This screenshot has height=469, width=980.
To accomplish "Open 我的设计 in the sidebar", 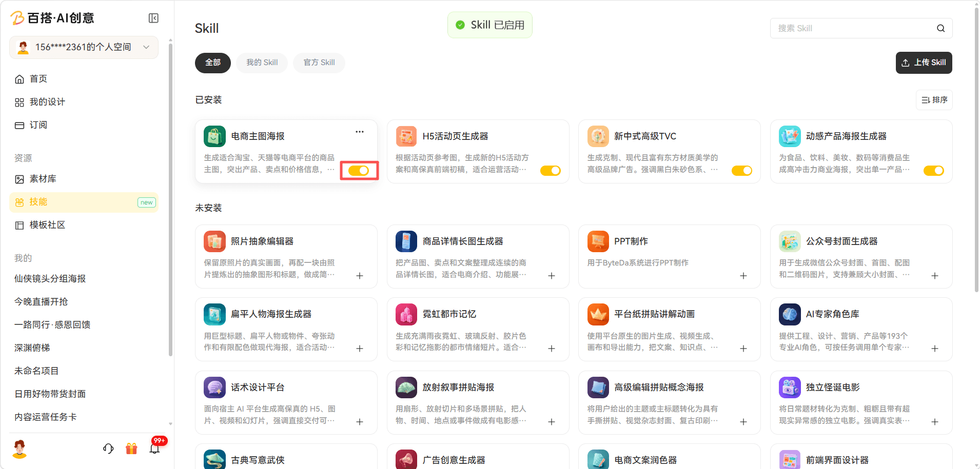I will pos(84,102).
